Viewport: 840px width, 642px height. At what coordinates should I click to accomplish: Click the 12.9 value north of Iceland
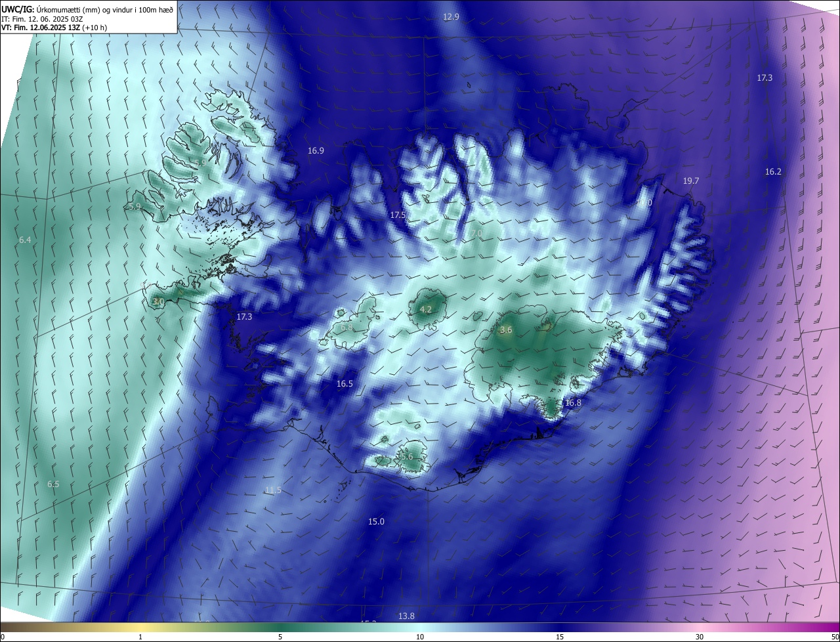(451, 17)
